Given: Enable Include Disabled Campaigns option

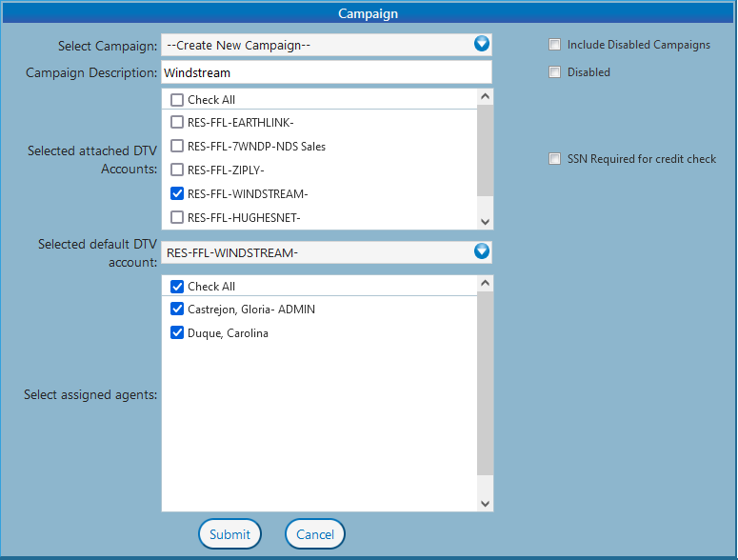Looking at the screenshot, I should click(554, 45).
